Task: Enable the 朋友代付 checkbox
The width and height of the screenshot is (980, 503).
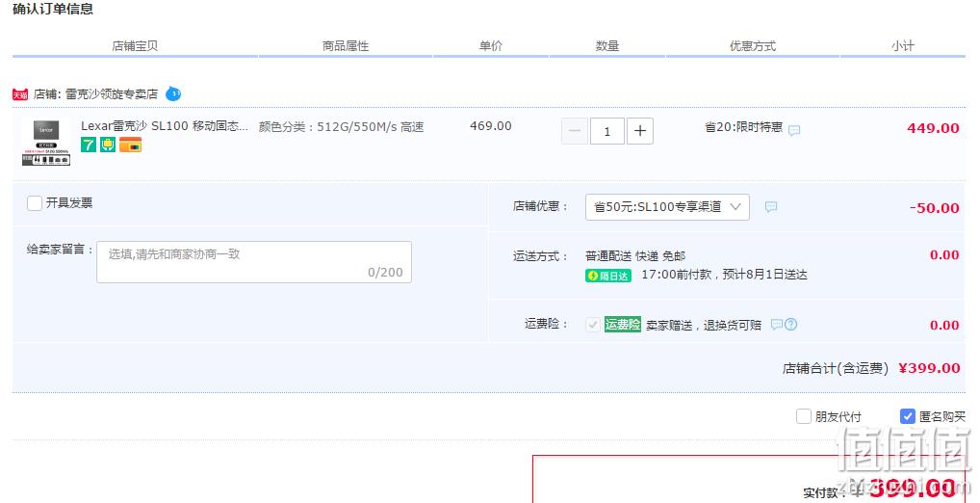Action: tap(804, 416)
